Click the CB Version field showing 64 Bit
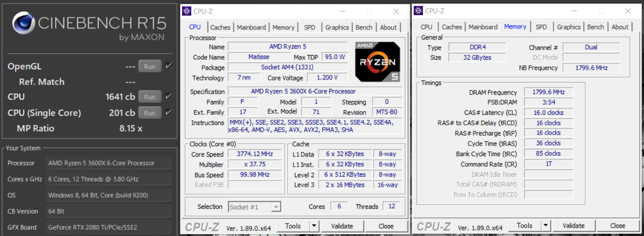Screen dimensions: 644x236 (x=108, y=211)
